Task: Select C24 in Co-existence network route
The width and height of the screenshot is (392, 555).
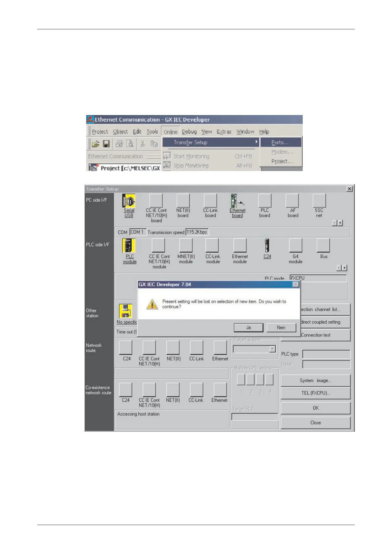Action: pos(126,390)
